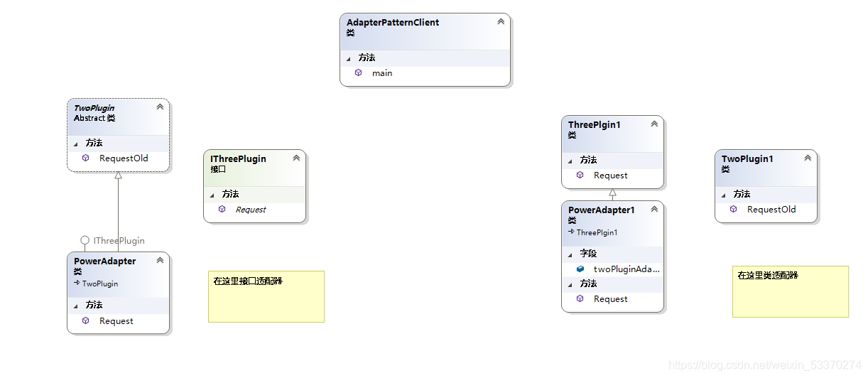
Task: Collapse the TwoPlugin abstract class chevron
Action: tap(160, 107)
